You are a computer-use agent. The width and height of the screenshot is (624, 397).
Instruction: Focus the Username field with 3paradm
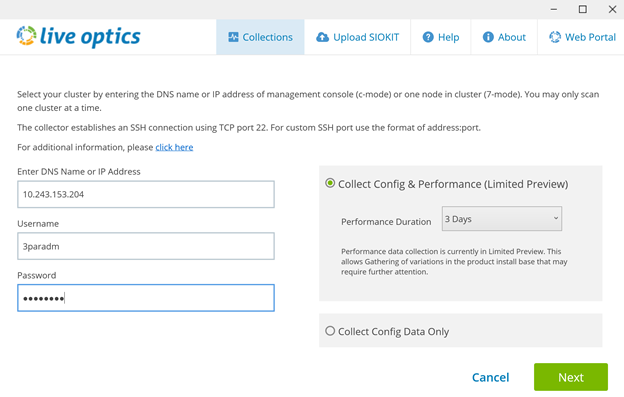pyautogui.click(x=146, y=246)
